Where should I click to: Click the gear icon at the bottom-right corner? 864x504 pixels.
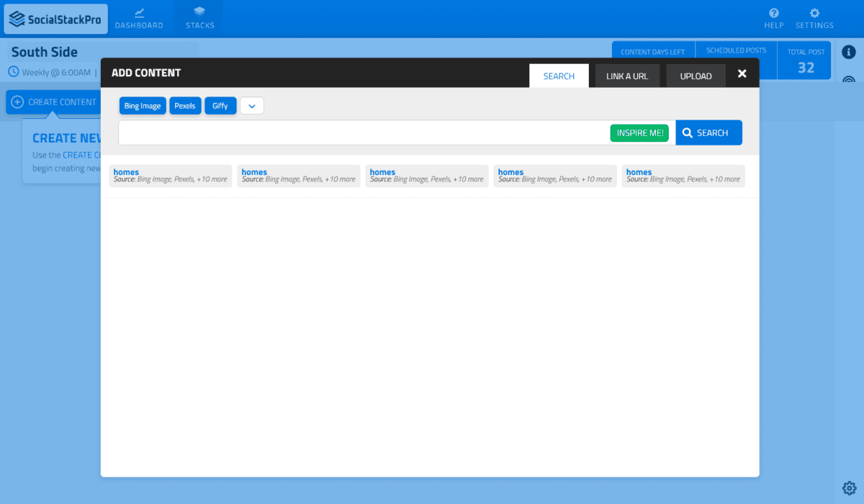pyautogui.click(x=849, y=487)
